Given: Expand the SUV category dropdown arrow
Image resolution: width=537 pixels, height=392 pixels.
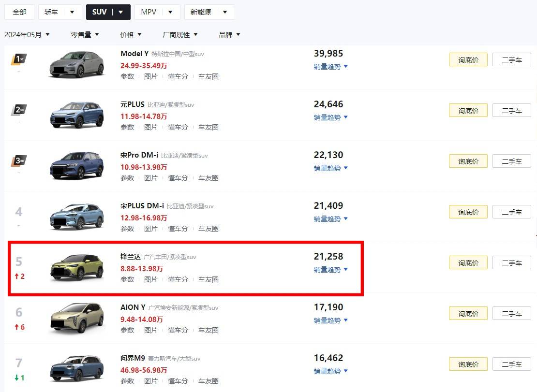Looking at the screenshot, I should click(121, 12).
